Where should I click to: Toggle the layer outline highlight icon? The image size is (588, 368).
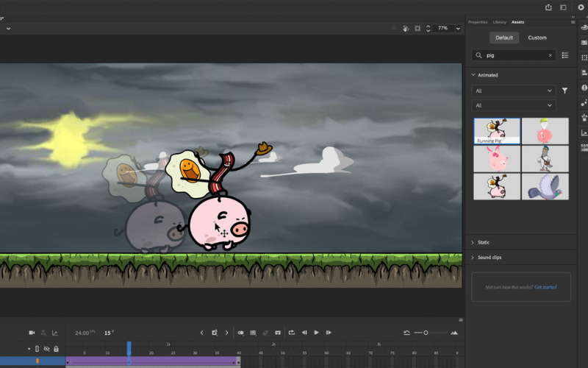click(x=37, y=349)
